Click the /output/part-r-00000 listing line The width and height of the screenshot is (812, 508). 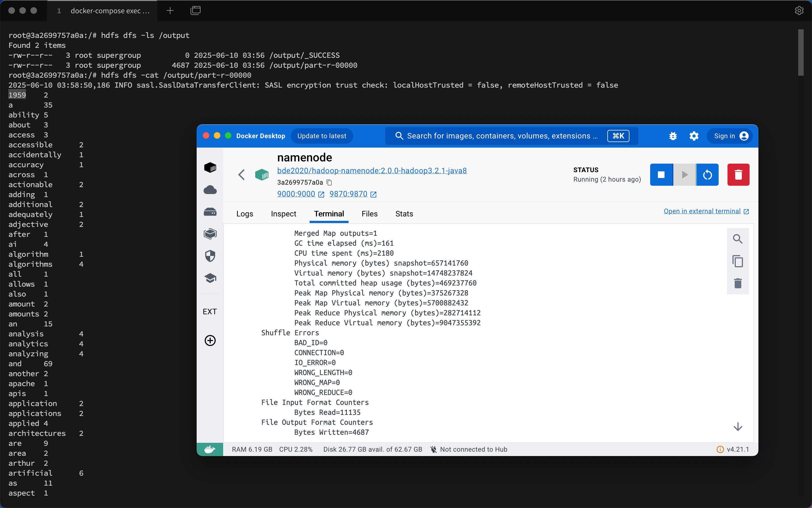tap(183, 65)
